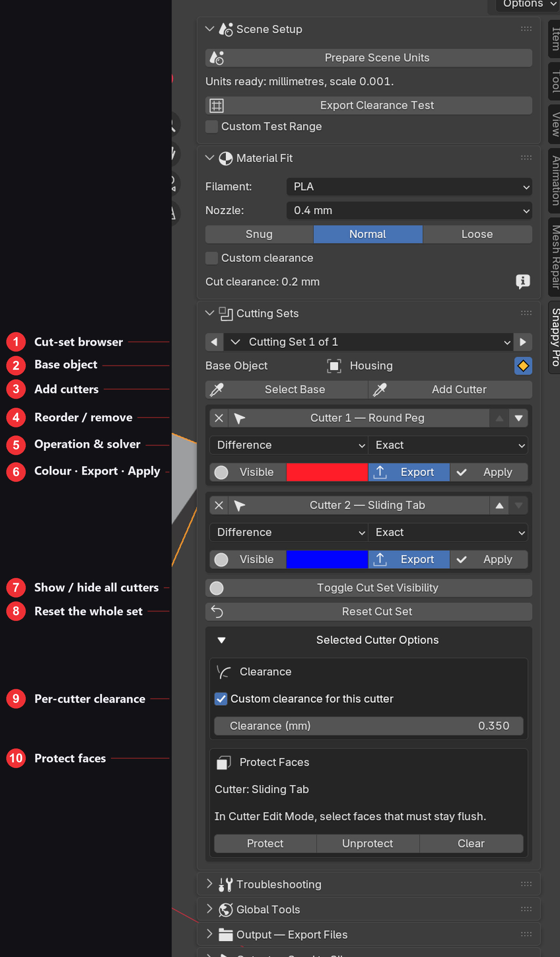Image resolution: width=560 pixels, height=957 pixels.
Task: Open Cutter 1 Exact solver dropdown
Action: [x=448, y=445]
